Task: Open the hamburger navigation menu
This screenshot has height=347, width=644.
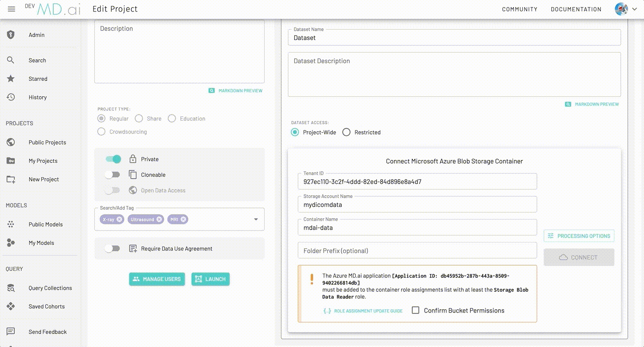Action: point(11,9)
